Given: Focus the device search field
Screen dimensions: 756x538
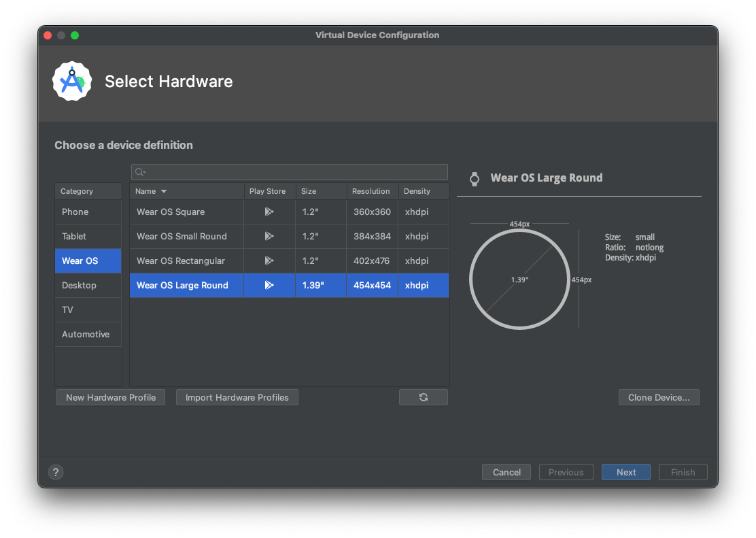Looking at the screenshot, I should [290, 172].
